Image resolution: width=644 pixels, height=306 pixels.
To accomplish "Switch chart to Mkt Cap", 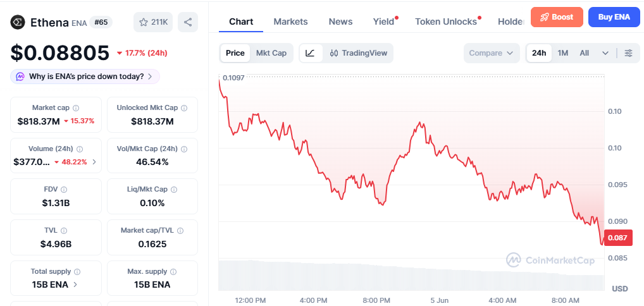I will click(271, 53).
